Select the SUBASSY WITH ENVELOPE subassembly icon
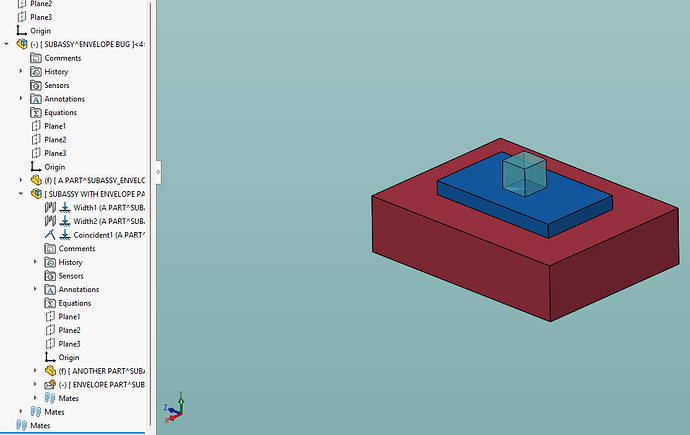The height and width of the screenshot is (435, 690). coord(36,194)
